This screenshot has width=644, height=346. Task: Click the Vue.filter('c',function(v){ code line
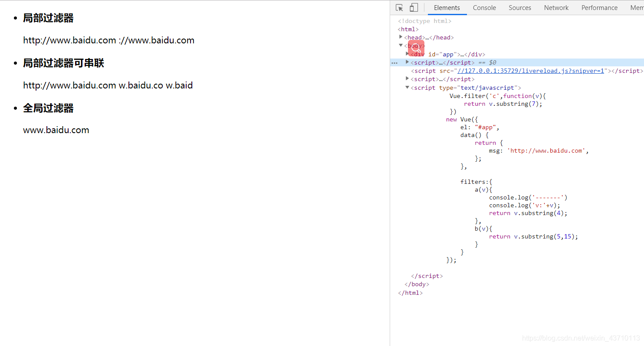(497, 96)
